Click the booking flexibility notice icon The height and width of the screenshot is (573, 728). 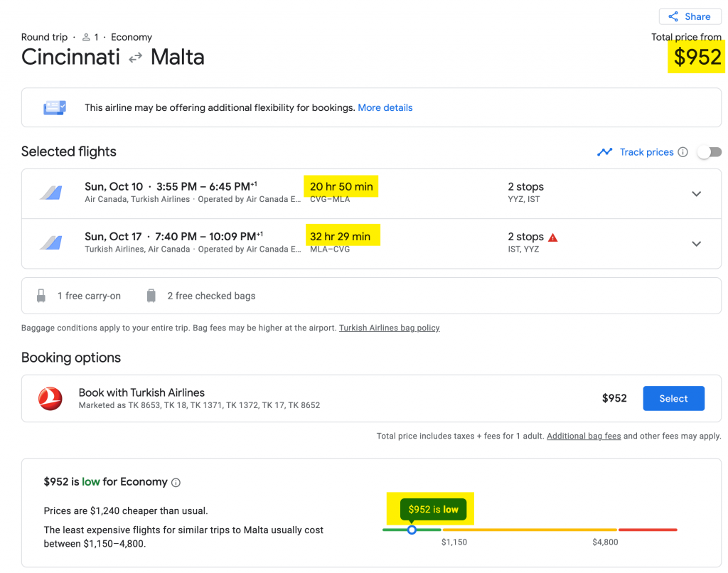(55, 107)
